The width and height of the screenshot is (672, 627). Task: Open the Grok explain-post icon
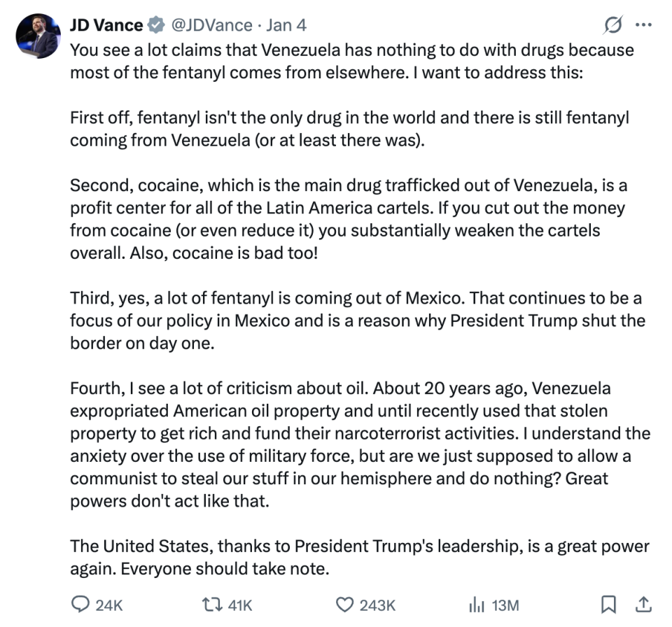tap(613, 26)
